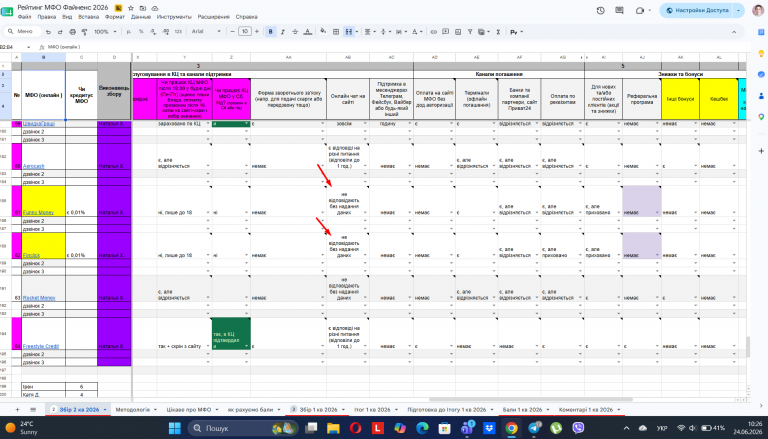Toggle merge cells button
The width and height of the screenshot is (768, 439).
point(348,32)
